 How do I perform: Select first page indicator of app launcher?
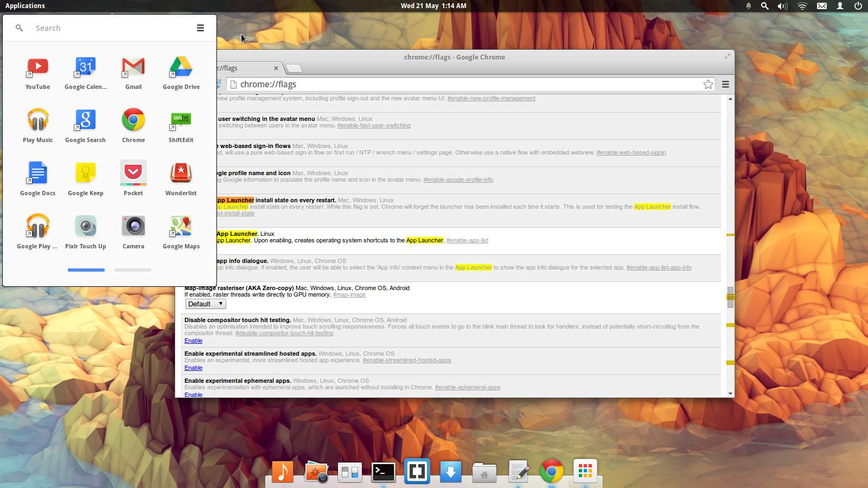tap(86, 269)
